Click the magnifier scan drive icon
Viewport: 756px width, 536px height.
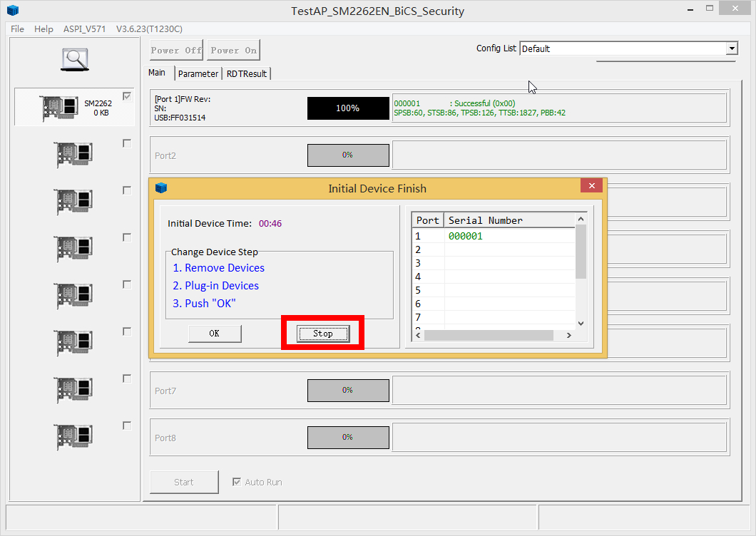(74, 59)
